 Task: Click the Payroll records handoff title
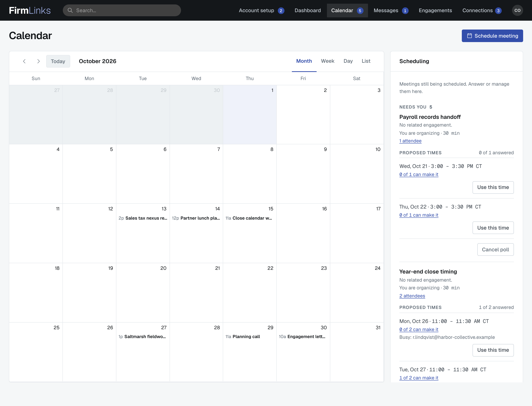[430, 117]
